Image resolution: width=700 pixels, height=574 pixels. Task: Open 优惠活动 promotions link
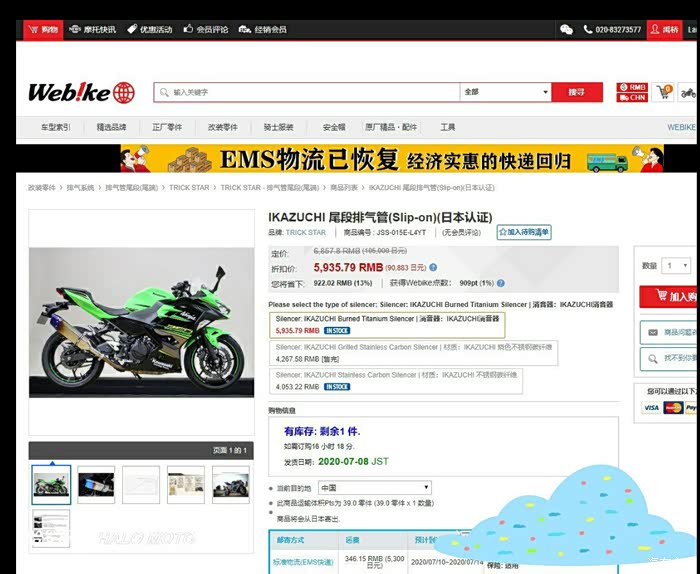(x=150, y=30)
